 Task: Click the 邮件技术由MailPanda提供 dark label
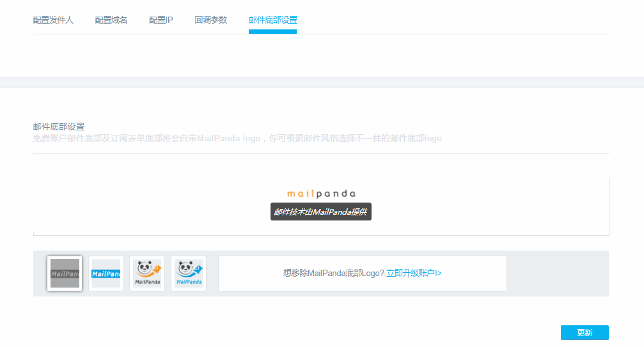coord(321,212)
